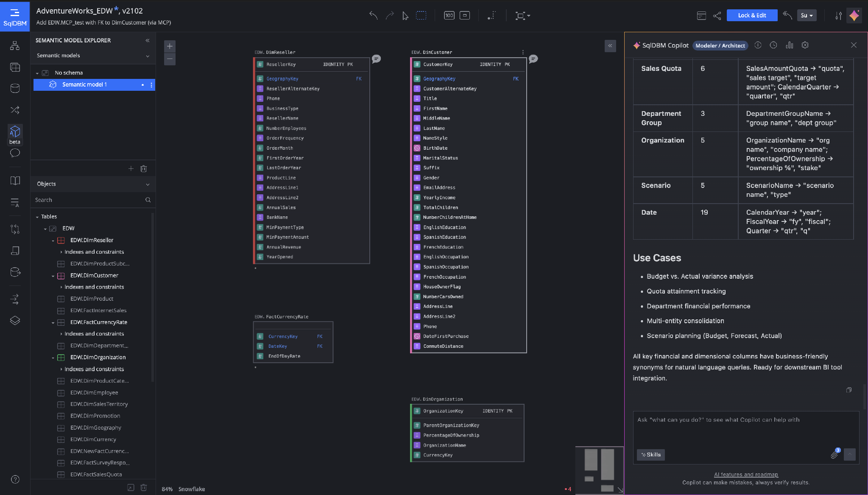Delete semantic model with trash icon

click(144, 169)
